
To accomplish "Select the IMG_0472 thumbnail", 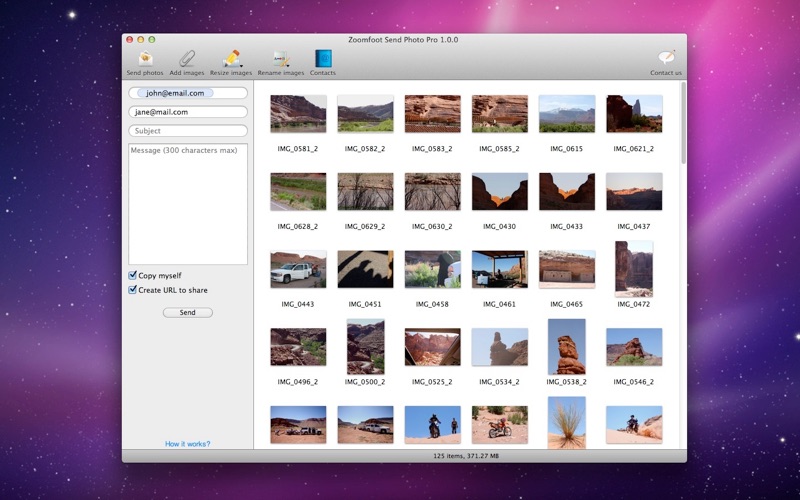I will click(x=634, y=268).
